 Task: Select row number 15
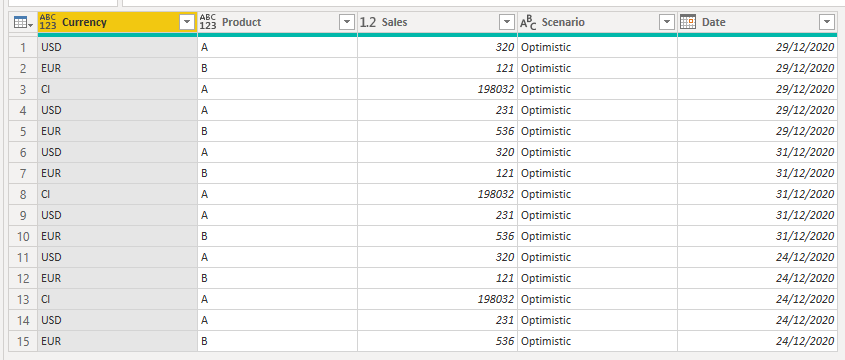(x=23, y=342)
